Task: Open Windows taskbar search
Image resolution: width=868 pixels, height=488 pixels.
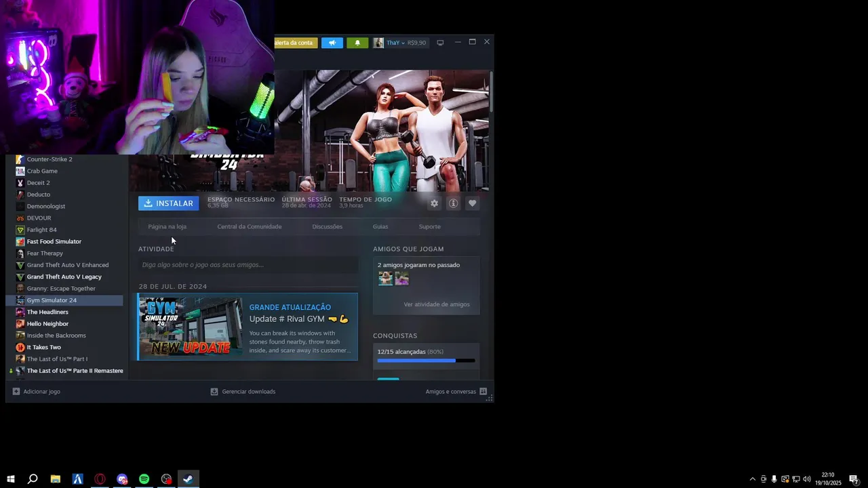Action: coord(33,479)
